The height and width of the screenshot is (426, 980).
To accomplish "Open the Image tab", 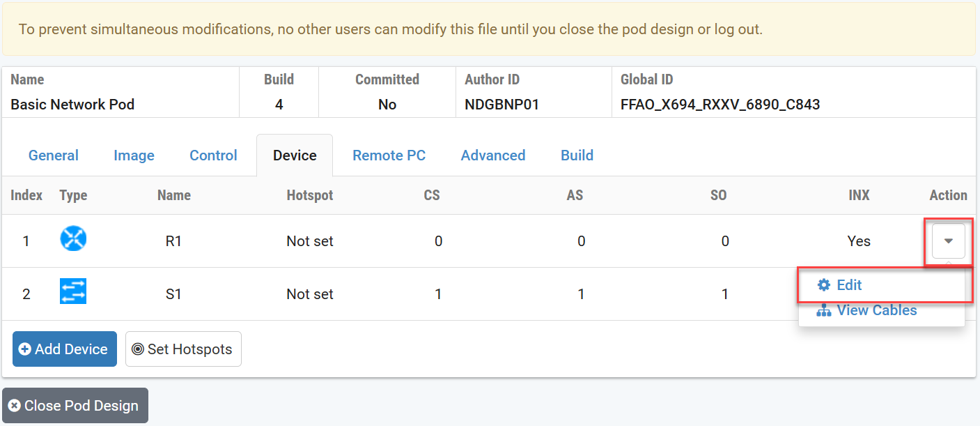I will click(134, 155).
